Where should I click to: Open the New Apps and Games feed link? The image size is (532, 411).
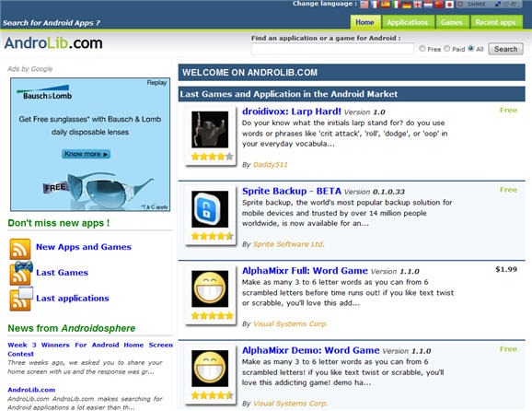click(x=84, y=247)
